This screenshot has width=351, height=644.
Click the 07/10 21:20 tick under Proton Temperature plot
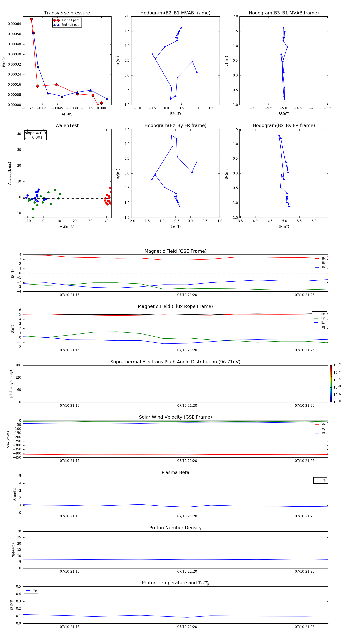187,627
